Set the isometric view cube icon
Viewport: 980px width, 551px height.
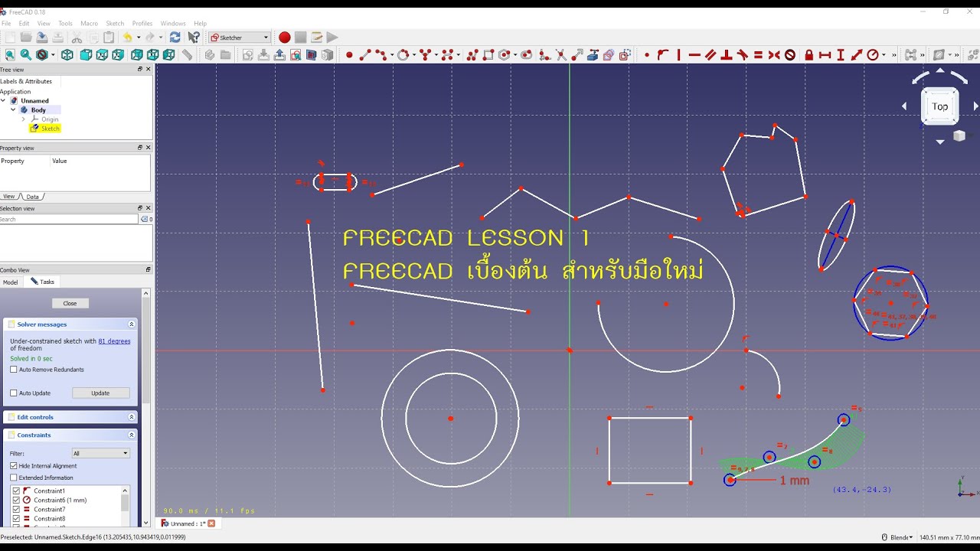coord(67,54)
